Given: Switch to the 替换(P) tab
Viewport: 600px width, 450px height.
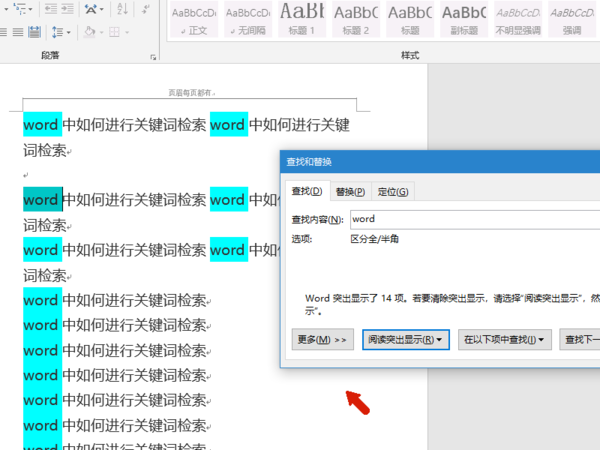Looking at the screenshot, I should coord(351,192).
